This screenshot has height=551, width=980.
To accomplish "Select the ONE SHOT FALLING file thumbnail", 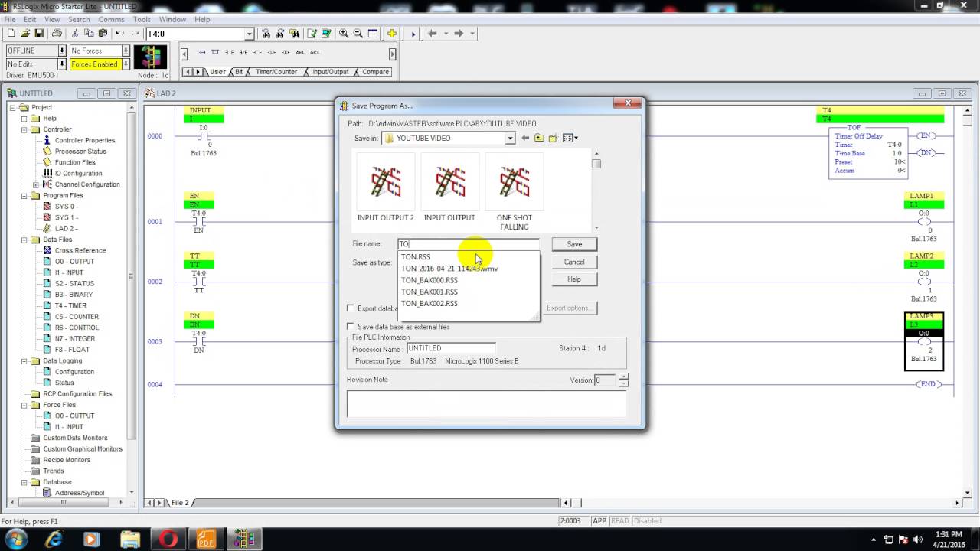I will [x=514, y=192].
